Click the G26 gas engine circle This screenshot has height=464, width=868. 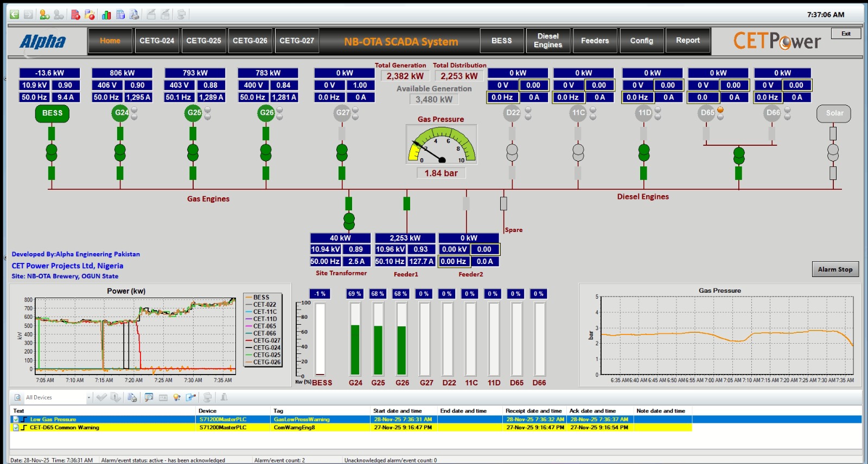click(266, 113)
